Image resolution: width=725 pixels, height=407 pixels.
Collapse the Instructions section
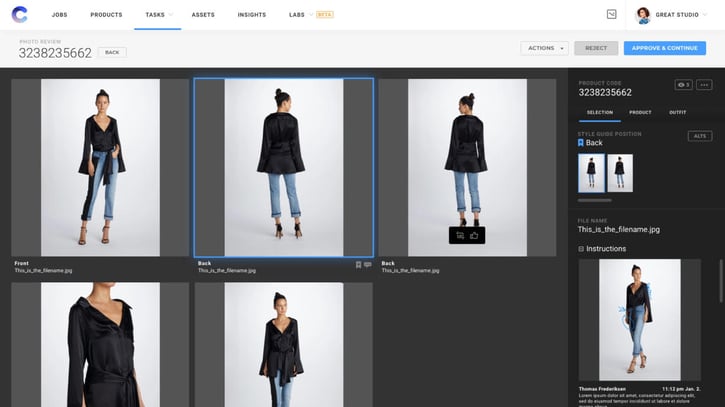click(x=581, y=249)
